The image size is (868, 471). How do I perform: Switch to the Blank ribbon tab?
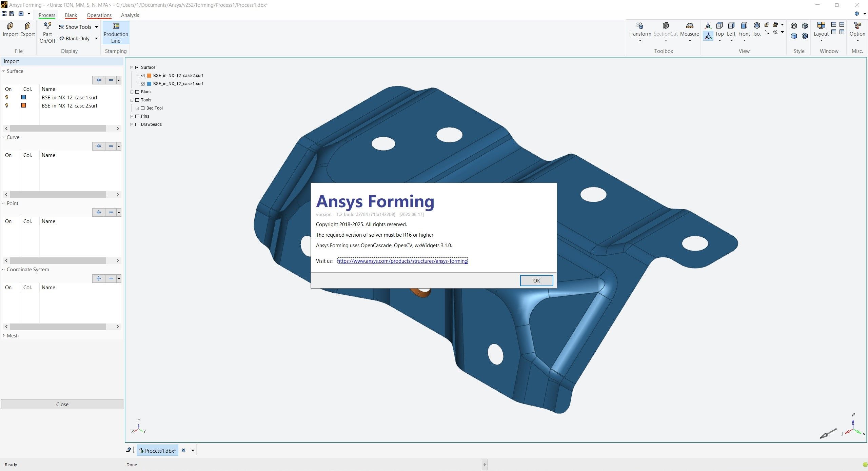pyautogui.click(x=71, y=15)
